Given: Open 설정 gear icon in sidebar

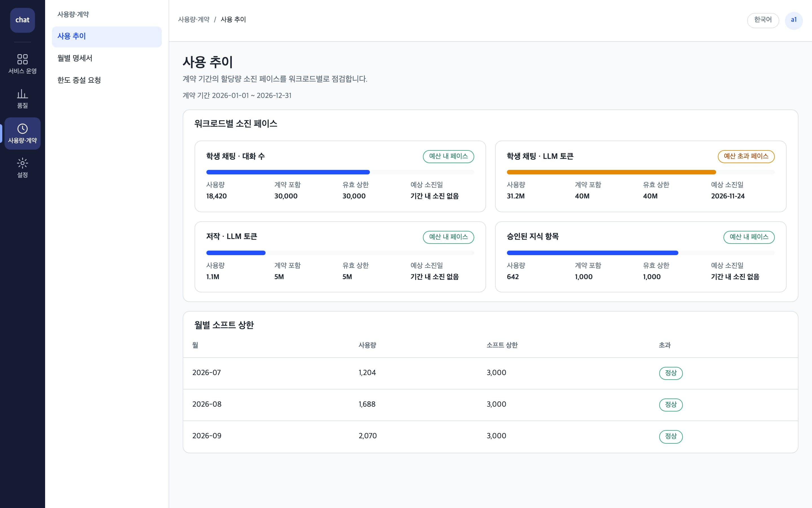Looking at the screenshot, I should tap(23, 168).
